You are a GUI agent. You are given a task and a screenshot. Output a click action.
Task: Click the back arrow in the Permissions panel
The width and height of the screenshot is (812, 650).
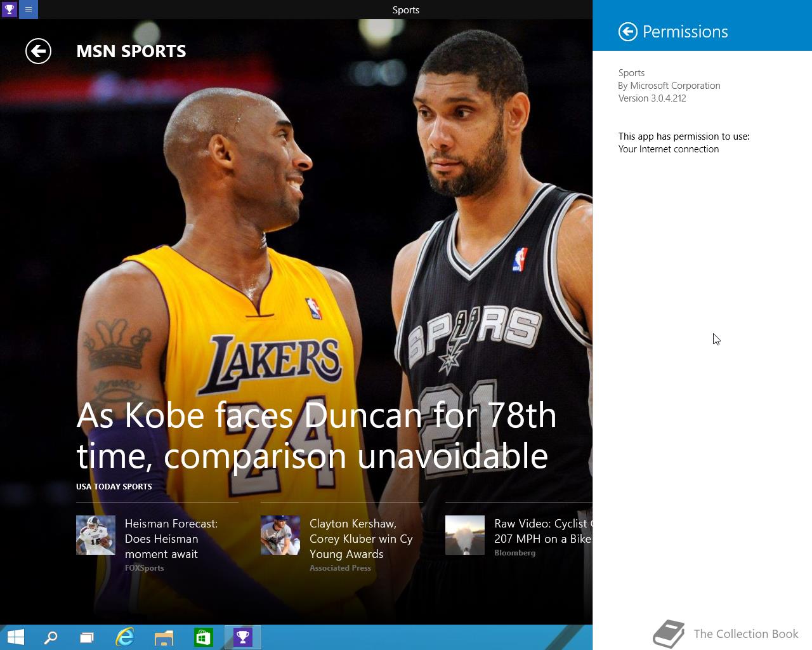[x=627, y=32]
